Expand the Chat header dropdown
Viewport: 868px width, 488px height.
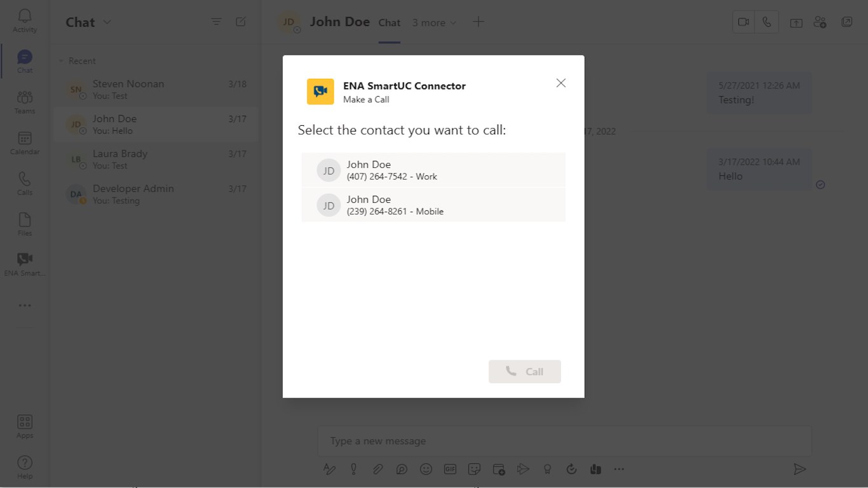pyautogui.click(x=107, y=22)
